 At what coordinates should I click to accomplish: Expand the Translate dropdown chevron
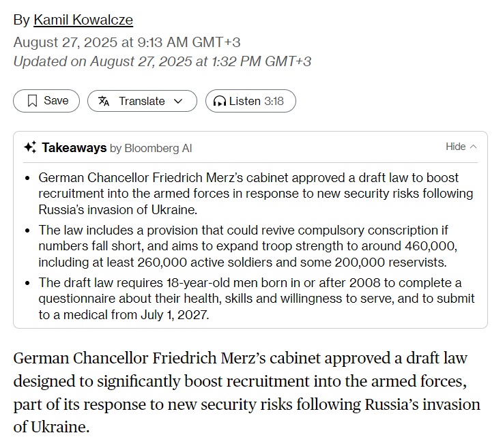178,102
